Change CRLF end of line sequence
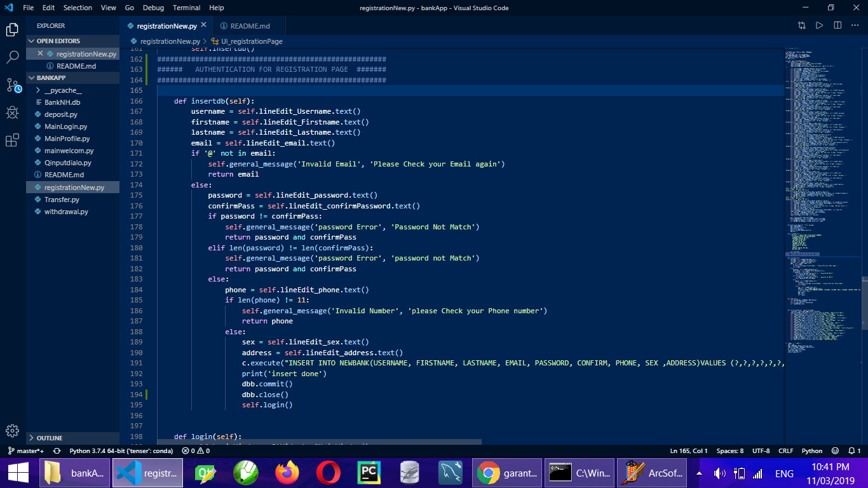Screen dimensions: 868x488 (x=786, y=451)
